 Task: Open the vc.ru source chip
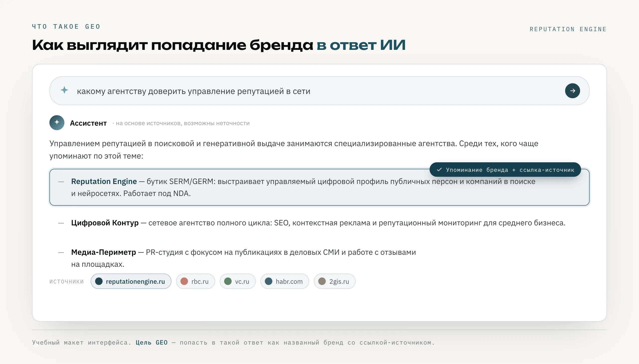238,281
